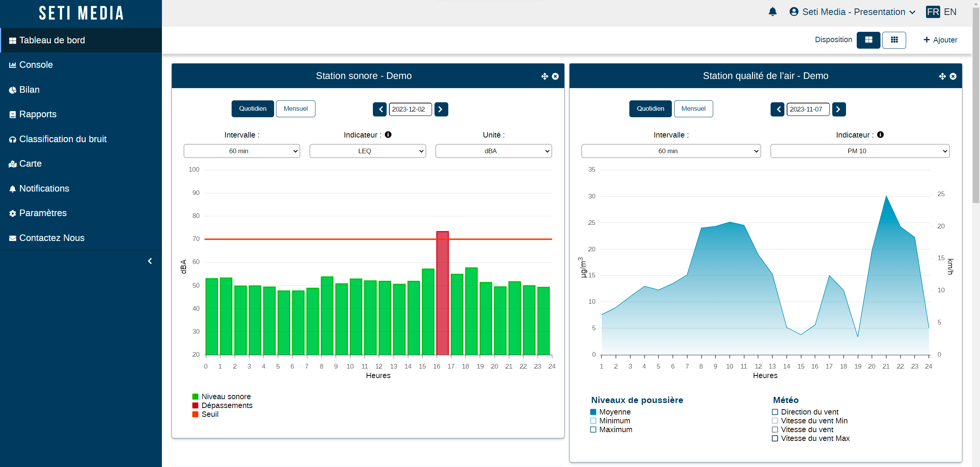Check the Vitesse du vent Max option
The height and width of the screenshot is (467, 980).
775,438
